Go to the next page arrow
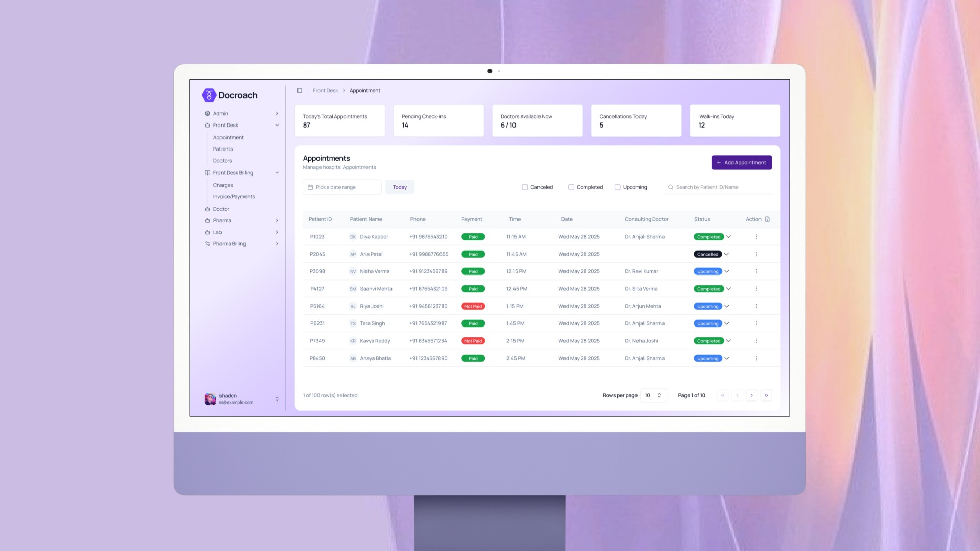 pyautogui.click(x=751, y=395)
